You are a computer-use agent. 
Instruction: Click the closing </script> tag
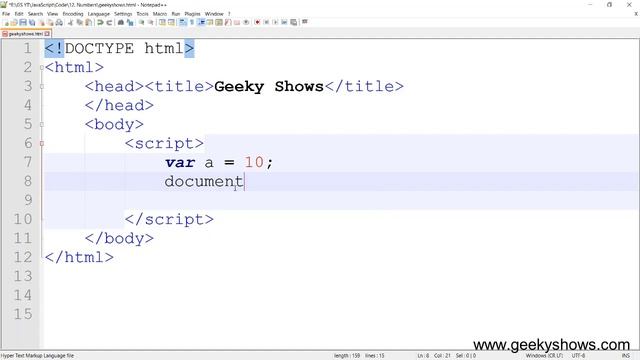pyautogui.click(x=169, y=220)
